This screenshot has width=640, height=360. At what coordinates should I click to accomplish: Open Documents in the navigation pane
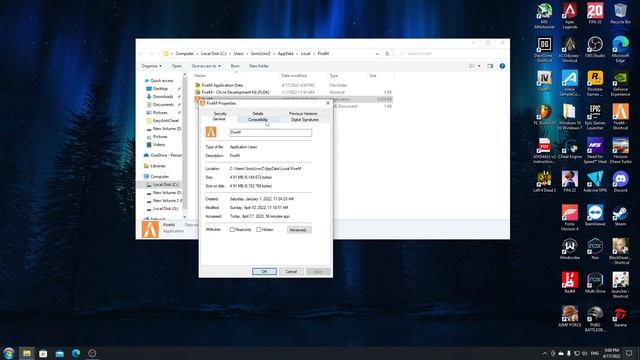click(163, 104)
